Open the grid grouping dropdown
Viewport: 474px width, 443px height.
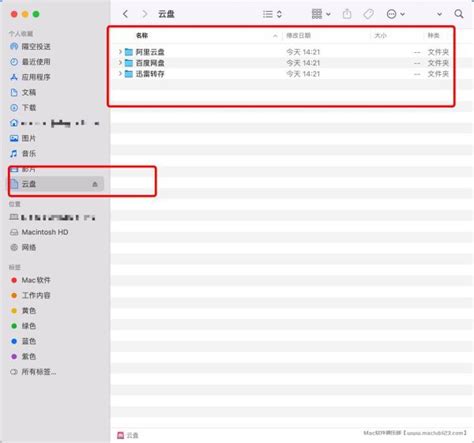click(x=321, y=14)
